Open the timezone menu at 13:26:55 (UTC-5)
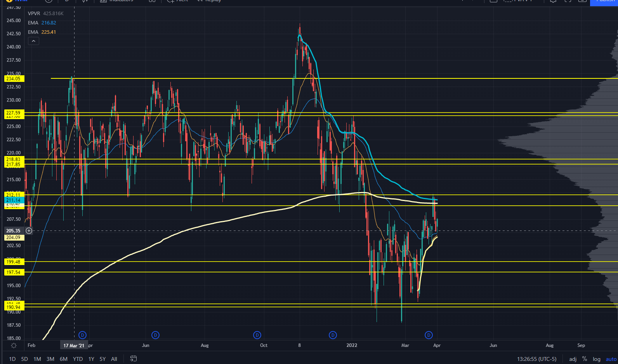This screenshot has width=618, height=364. pyautogui.click(x=536, y=359)
